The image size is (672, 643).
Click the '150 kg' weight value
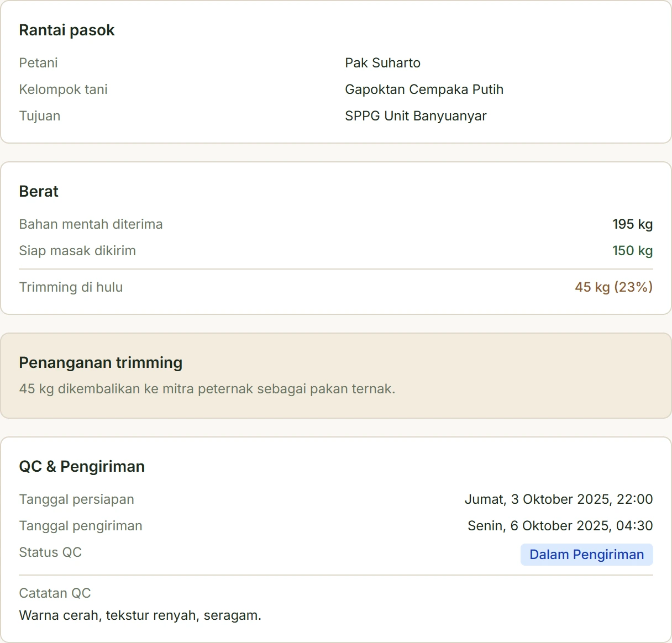coord(633,251)
